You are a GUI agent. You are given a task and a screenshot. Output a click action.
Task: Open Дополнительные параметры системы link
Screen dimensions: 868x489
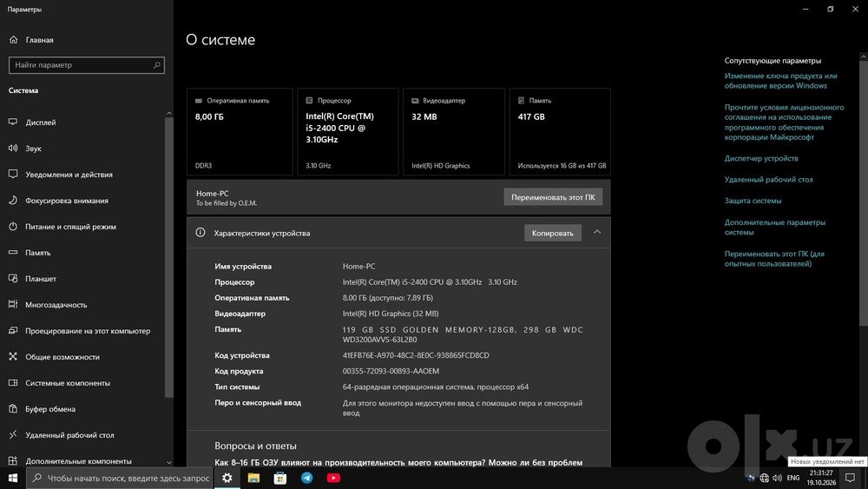click(x=774, y=227)
